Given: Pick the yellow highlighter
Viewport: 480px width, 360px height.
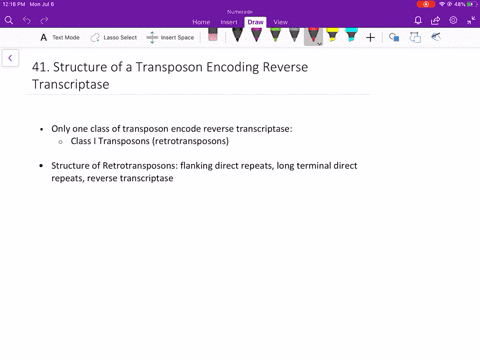Looking at the screenshot, I should coord(332,35).
